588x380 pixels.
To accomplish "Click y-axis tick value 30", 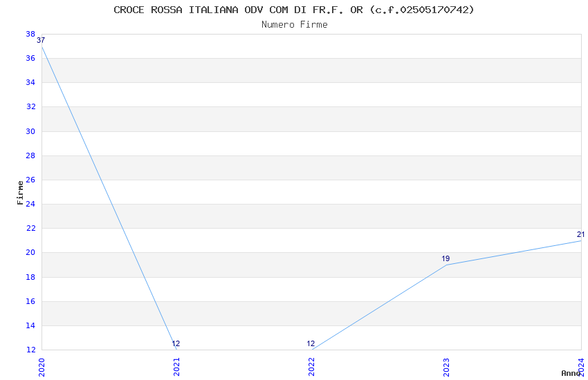I will coord(30,131).
